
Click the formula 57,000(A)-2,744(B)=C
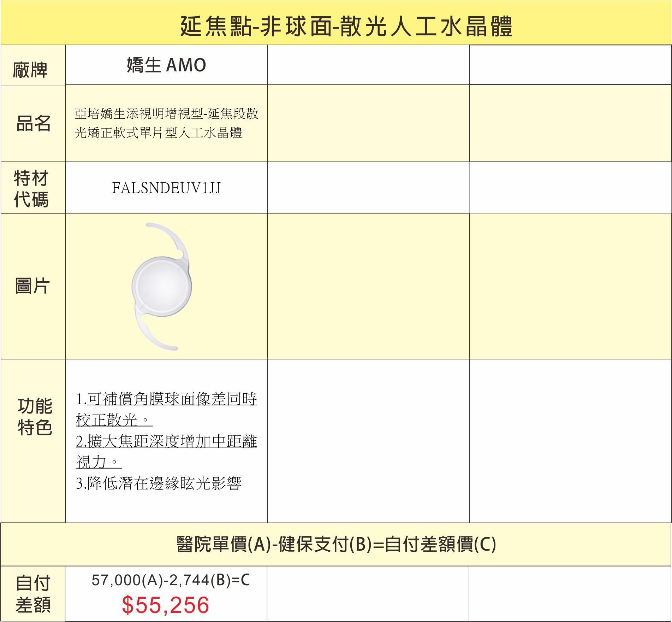[x=171, y=580]
